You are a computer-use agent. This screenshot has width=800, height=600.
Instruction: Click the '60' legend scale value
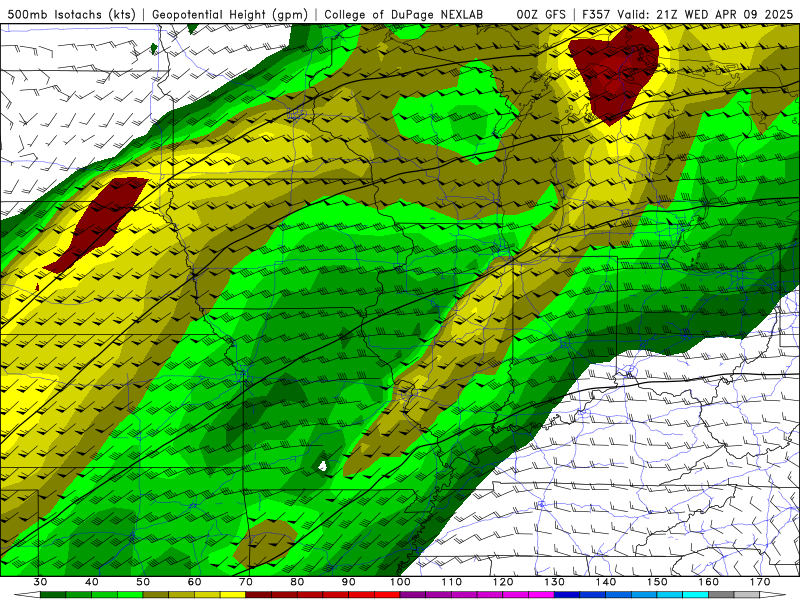coord(194,582)
